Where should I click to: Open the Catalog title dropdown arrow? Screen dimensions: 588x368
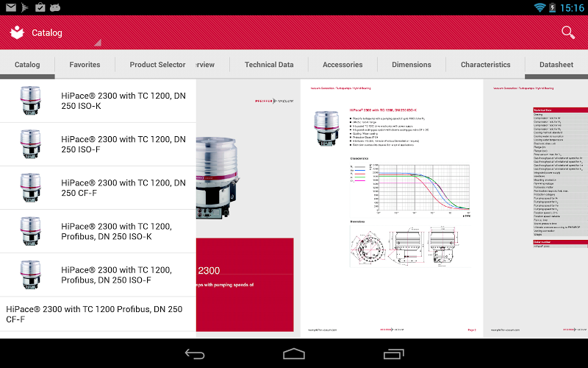[x=98, y=43]
